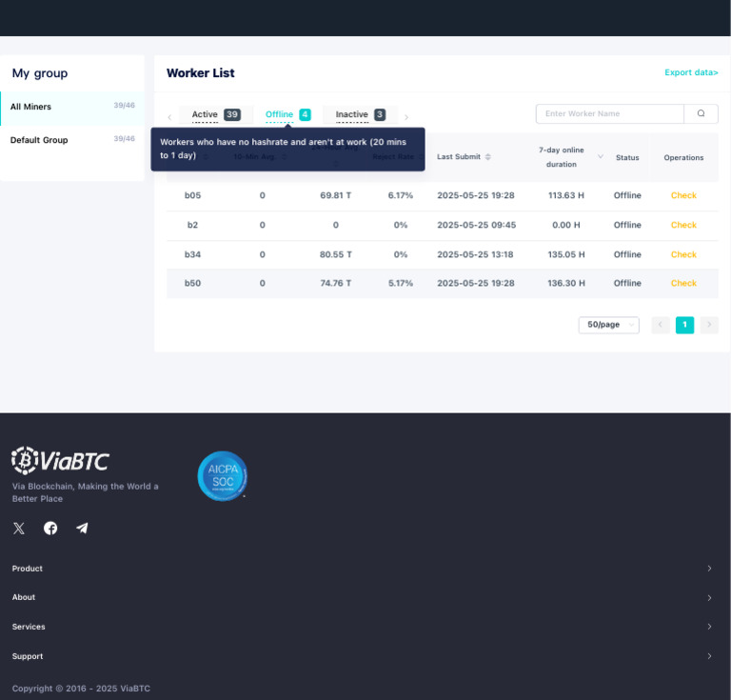The width and height of the screenshot is (731, 700).
Task: Click worker name b34
Action: [192, 254]
